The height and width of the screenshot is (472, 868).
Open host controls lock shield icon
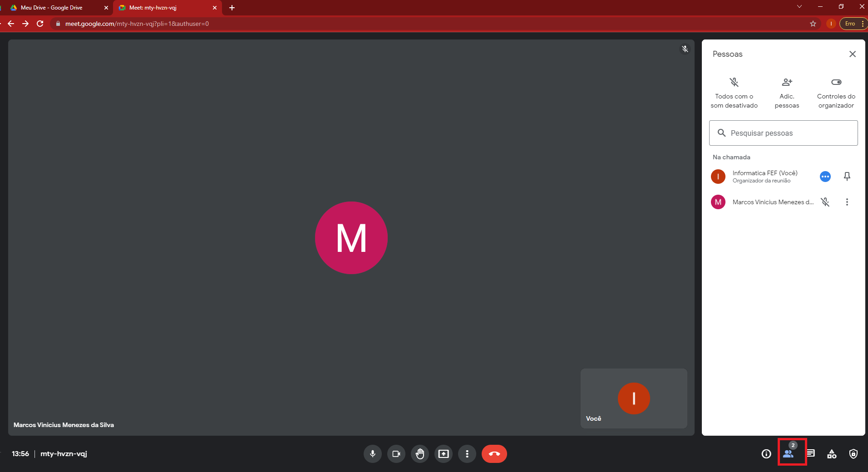click(x=853, y=454)
